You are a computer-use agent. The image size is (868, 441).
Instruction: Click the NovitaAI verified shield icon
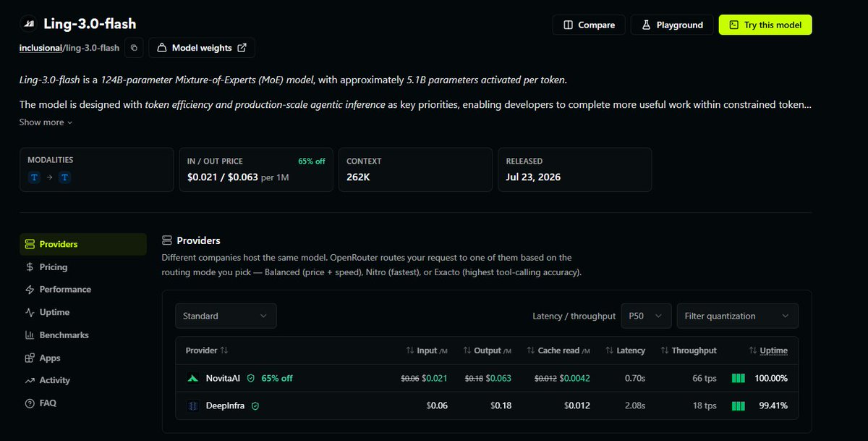tap(251, 378)
